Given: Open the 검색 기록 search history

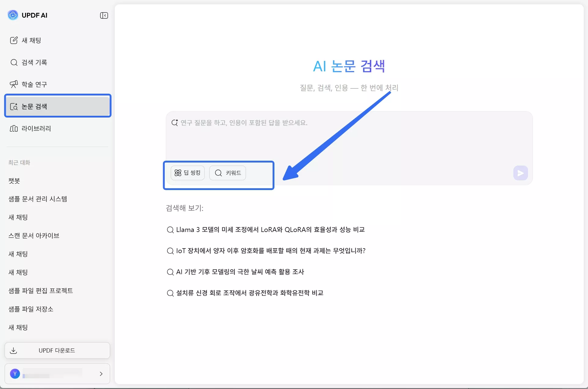Looking at the screenshot, I should coord(34,62).
